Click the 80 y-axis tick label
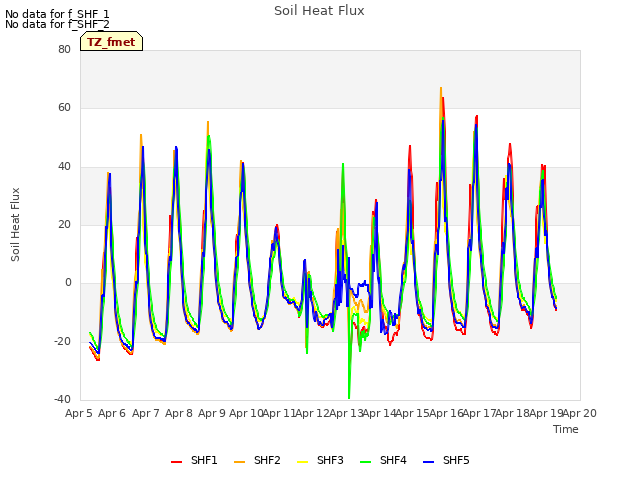 (x=64, y=49)
